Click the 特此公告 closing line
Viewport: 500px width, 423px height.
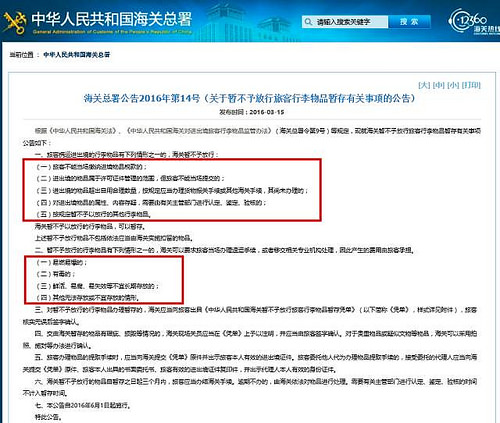[x=48, y=417]
